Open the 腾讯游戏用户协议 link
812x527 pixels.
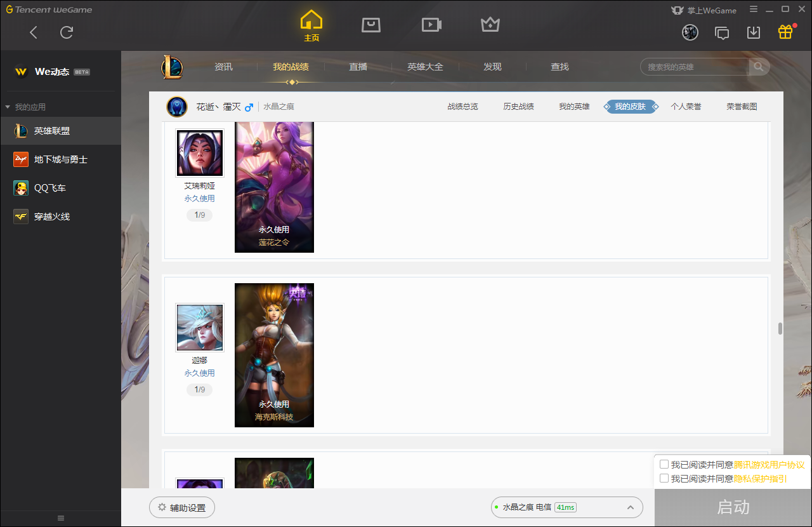click(x=769, y=465)
